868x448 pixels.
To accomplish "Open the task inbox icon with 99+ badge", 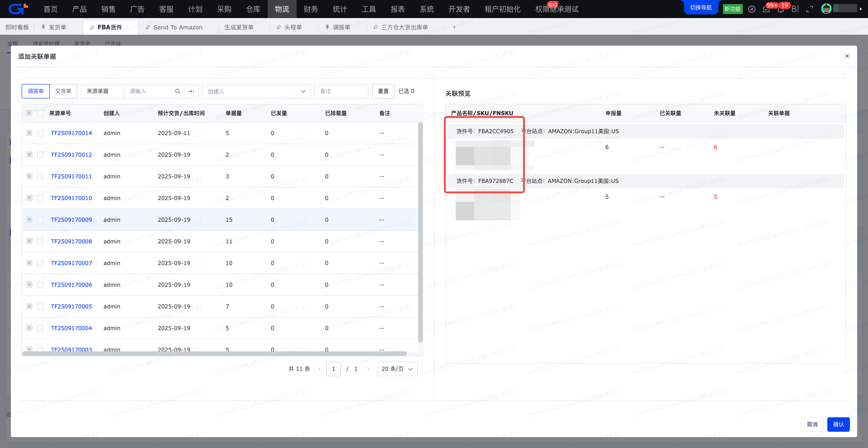I will [766, 9].
